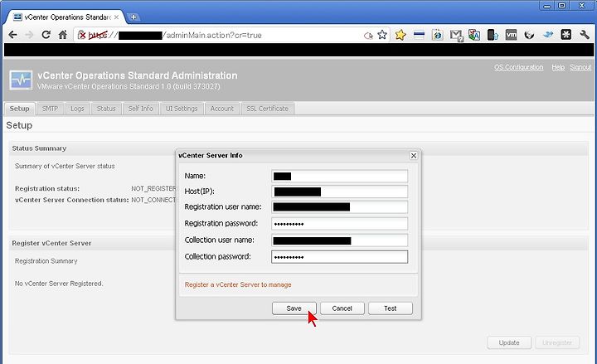Viewport: 597px width, 364px height.
Task: Click into the Host(IP) input field
Action: (x=340, y=192)
